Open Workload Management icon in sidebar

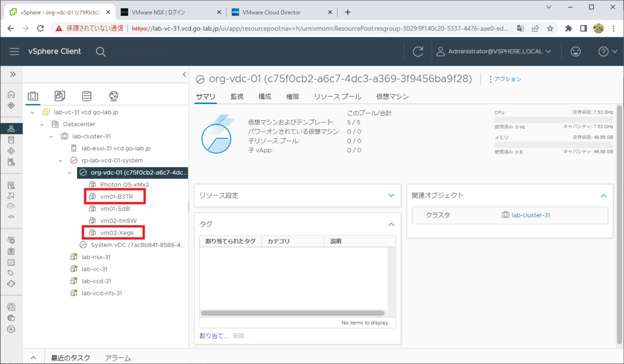tap(11, 151)
